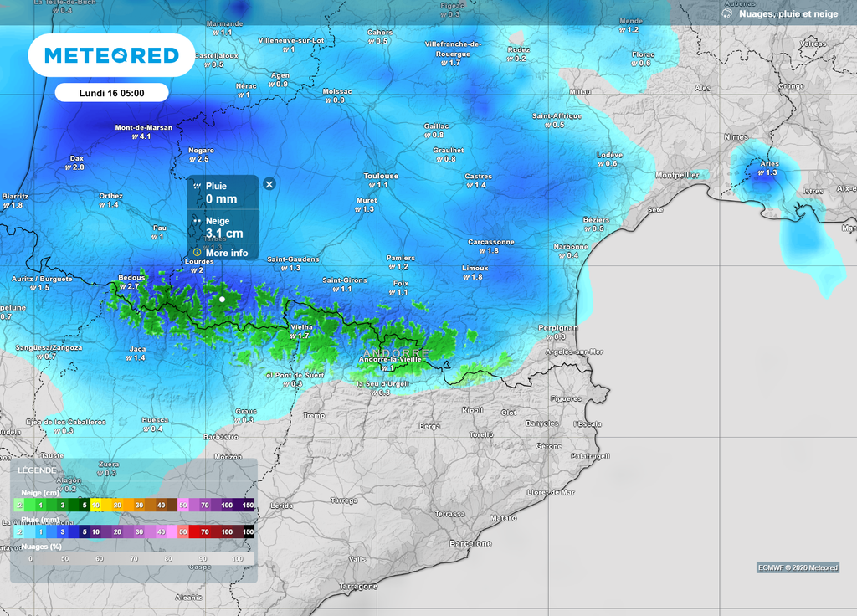Collapse the LÉGENDE panel header

pyautogui.click(x=37, y=470)
